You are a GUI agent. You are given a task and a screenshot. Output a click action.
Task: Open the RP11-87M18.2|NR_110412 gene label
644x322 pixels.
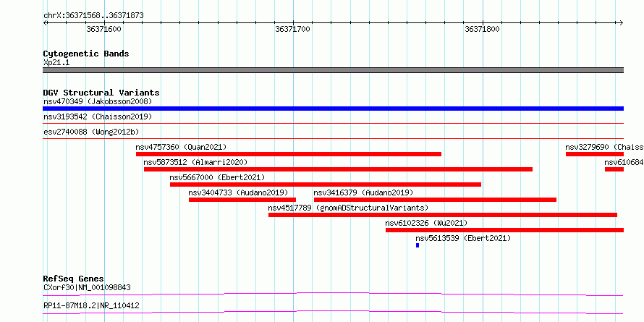point(91,305)
